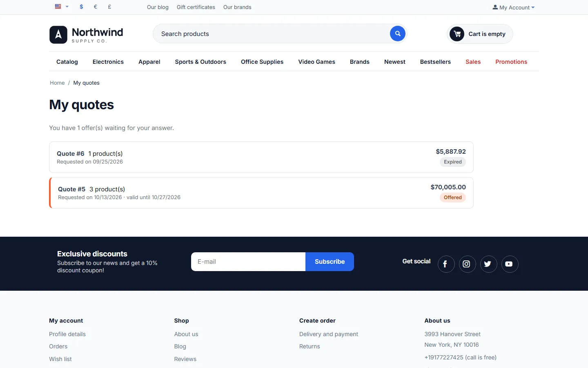Open the Video Games category
588x368 pixels.
317,62
